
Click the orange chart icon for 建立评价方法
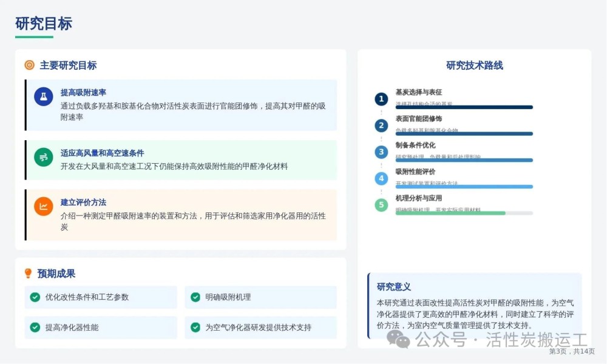point(44,206)
